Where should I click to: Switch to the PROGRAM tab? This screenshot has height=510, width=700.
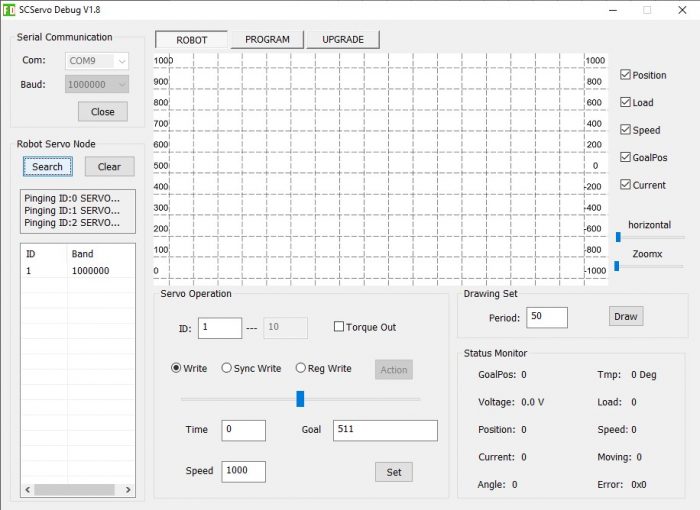(x=267, y=40)
